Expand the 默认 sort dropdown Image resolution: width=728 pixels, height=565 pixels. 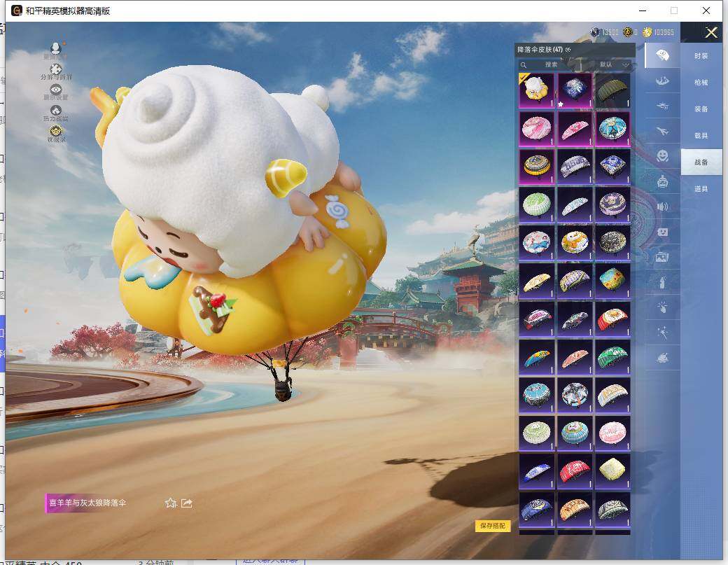[614, 64]
